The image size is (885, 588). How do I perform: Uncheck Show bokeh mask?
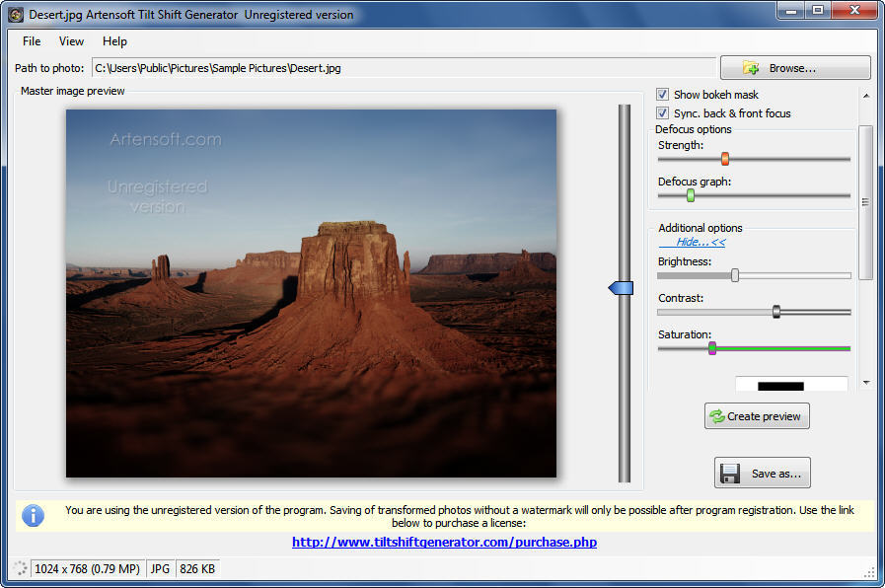tap(661, 94)
